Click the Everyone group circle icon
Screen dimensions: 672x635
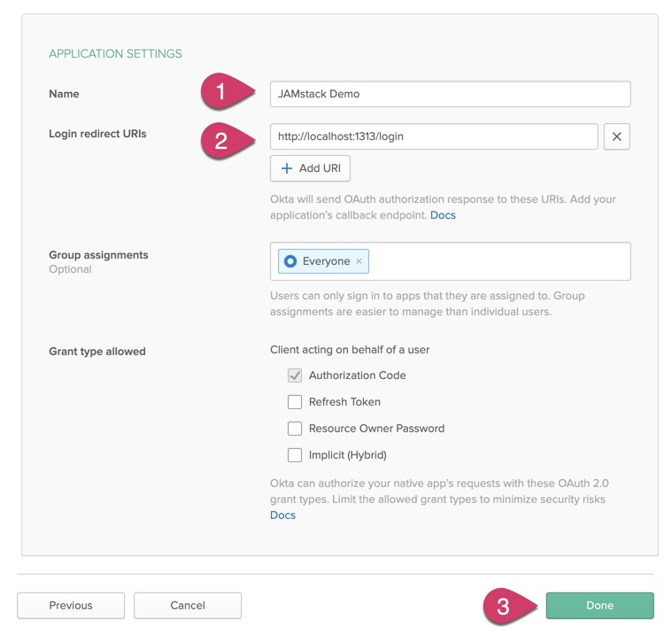pyautogui.click(x=290, y=261)
